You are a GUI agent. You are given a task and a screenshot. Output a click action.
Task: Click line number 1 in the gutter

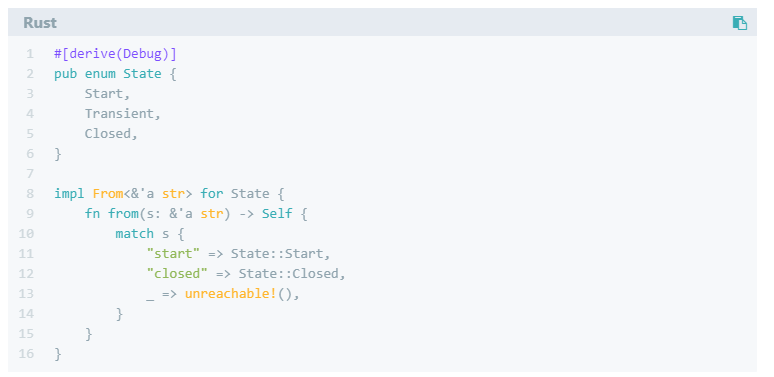(31, 53)
